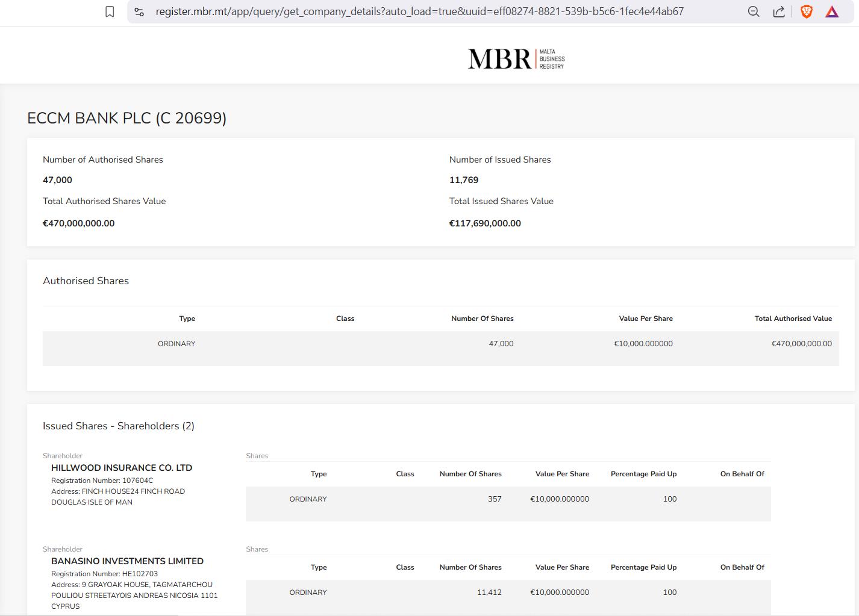Click the zoom magnifier icon in address bar
Image resolution: width=859 pixels, height=616 pixels.
(x=753, y=11)
